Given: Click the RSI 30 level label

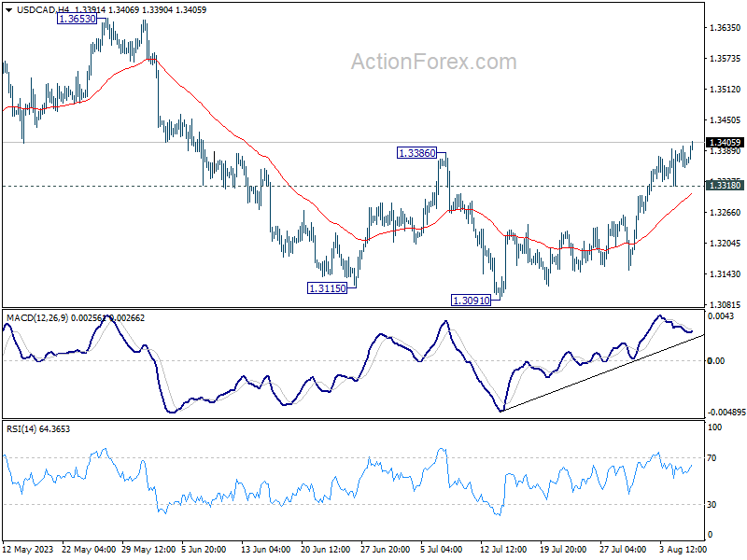Looking at the screenshot, I should click(712, 505).
